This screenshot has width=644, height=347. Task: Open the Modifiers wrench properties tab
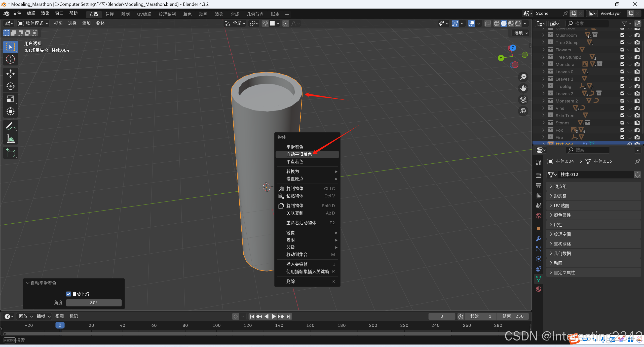click(539, 238)
